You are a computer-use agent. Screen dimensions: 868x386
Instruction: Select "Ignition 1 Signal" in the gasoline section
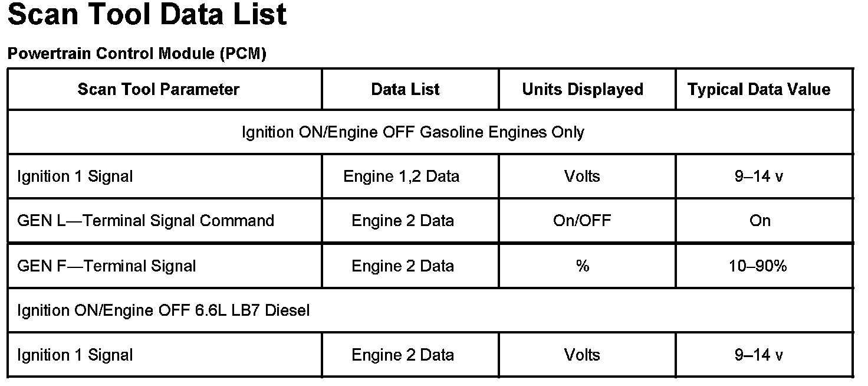click(x=75, y=176)
